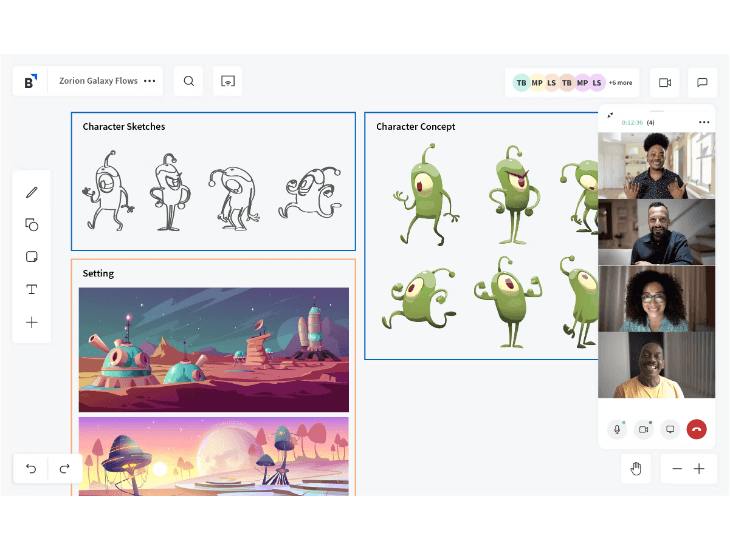Start presentation mode from top bar
This screenshot has height=550, width=730.
pos(228,82)
